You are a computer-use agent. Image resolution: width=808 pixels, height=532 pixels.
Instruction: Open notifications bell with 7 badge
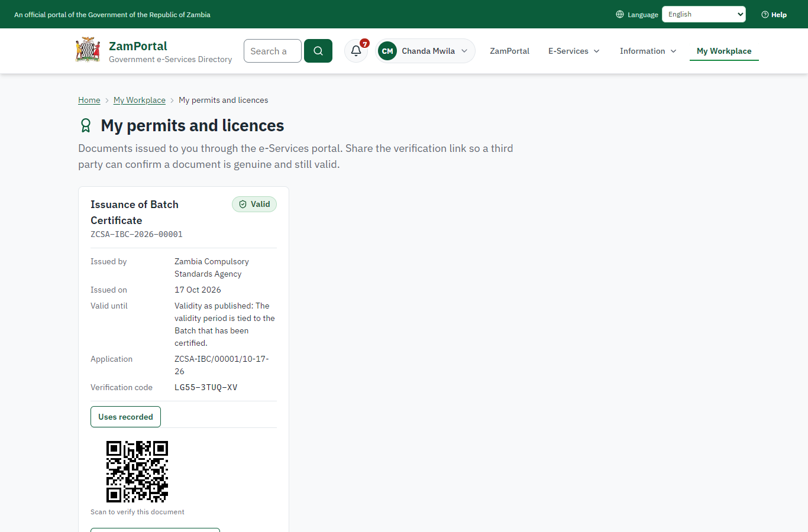(x=356, y=51)
